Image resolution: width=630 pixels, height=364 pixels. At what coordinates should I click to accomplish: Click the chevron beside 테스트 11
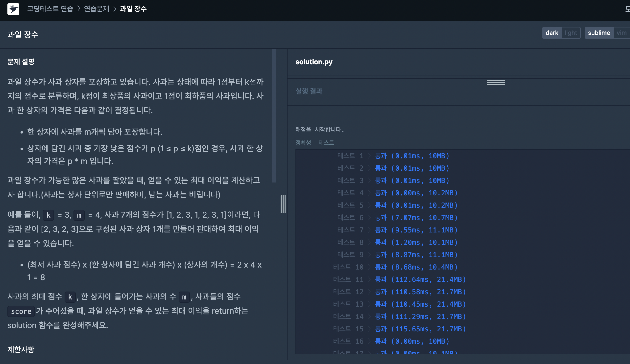coord(369,280)
